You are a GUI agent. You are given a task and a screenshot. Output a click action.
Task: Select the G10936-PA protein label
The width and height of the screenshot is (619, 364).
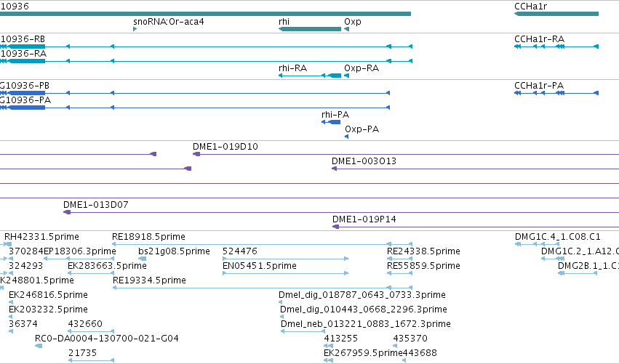tap(25, 100)
